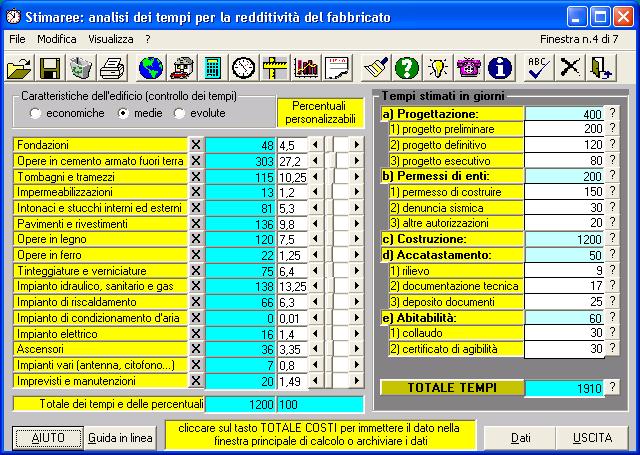Click the AIUTO button
This screenshot has width=640, height=455.
click(x=48, y=438)
